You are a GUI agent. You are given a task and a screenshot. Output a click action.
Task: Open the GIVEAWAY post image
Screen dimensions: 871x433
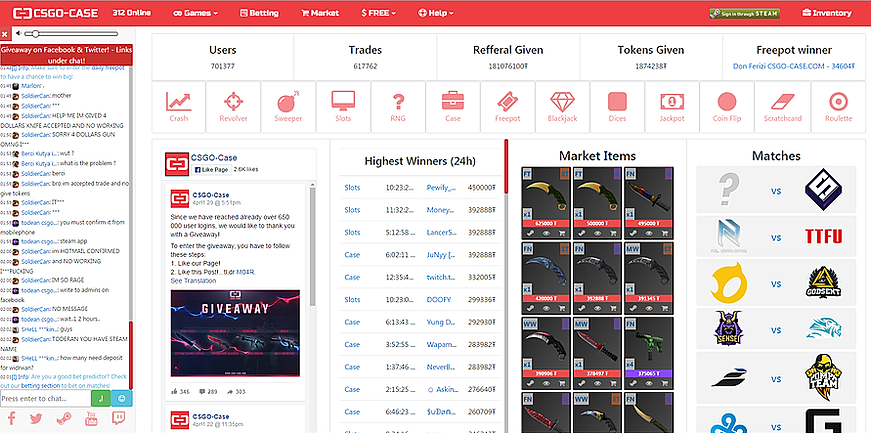(235, 333)
